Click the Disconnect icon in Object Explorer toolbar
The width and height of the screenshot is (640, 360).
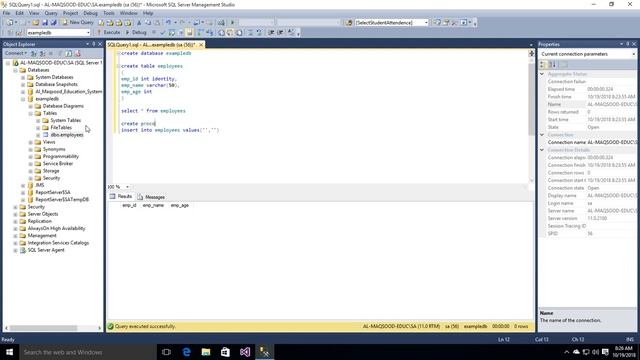point(42,53)
